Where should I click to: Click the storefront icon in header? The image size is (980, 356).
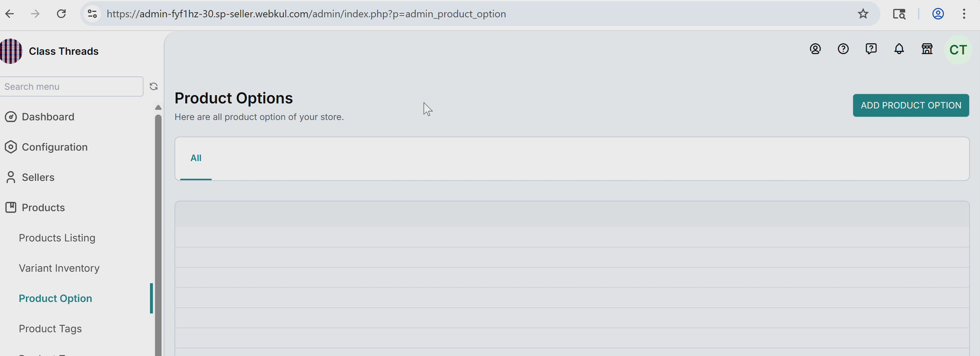point(927,49)
